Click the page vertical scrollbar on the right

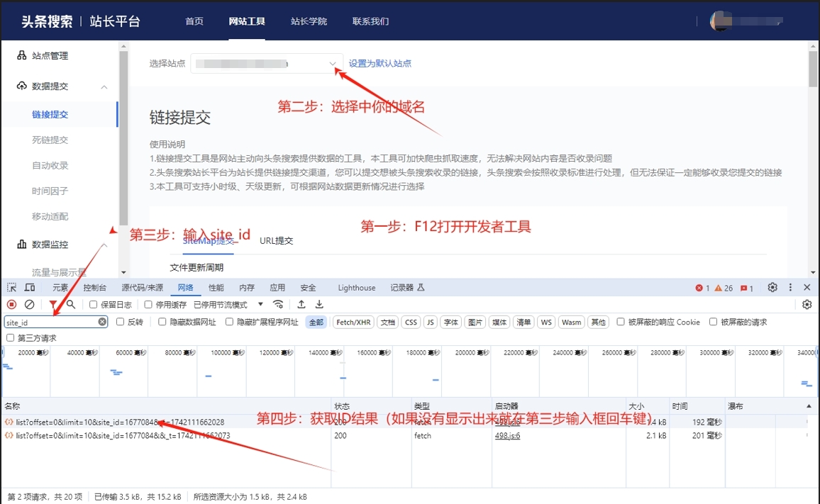click(x=813, y=69)
